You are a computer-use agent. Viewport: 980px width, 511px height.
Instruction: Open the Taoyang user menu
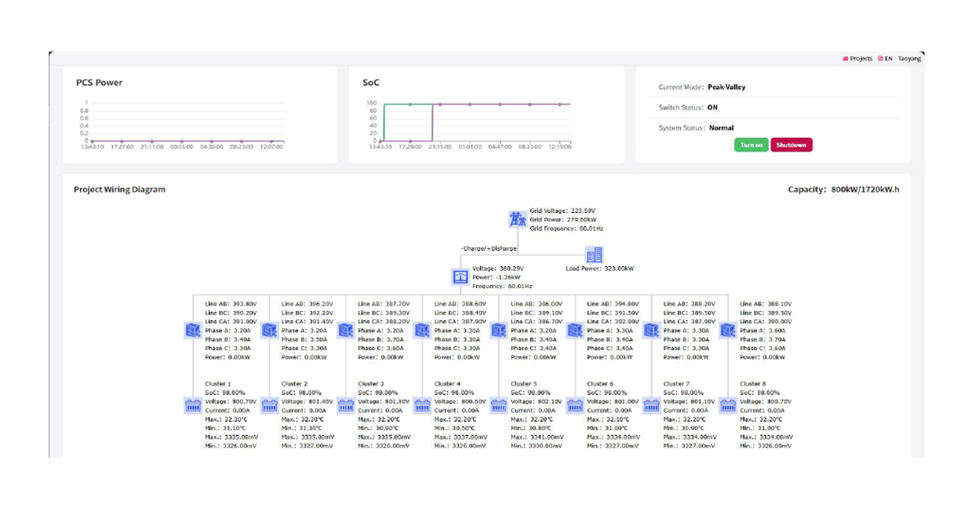(911, 59)
